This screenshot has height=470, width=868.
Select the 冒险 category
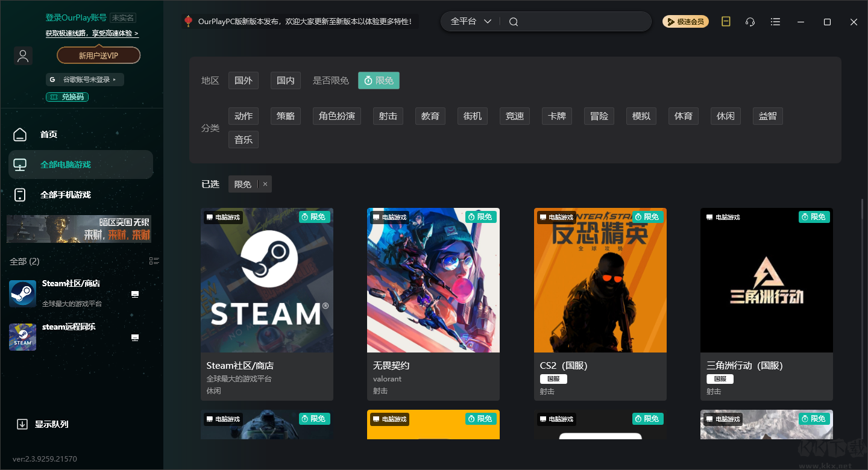[599, 116]
